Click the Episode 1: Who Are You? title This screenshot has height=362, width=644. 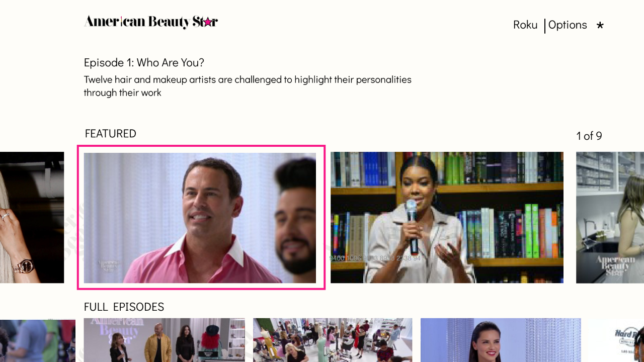[144, 63]
